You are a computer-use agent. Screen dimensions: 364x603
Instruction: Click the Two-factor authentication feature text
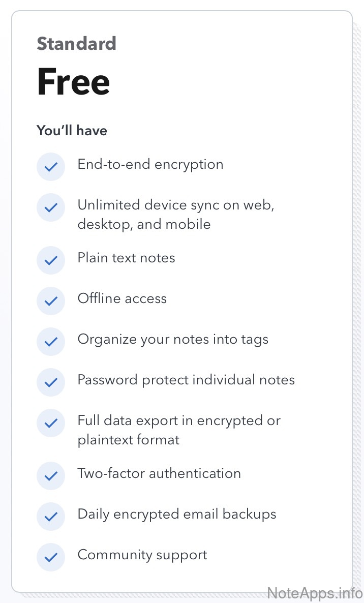coord(159,473)
